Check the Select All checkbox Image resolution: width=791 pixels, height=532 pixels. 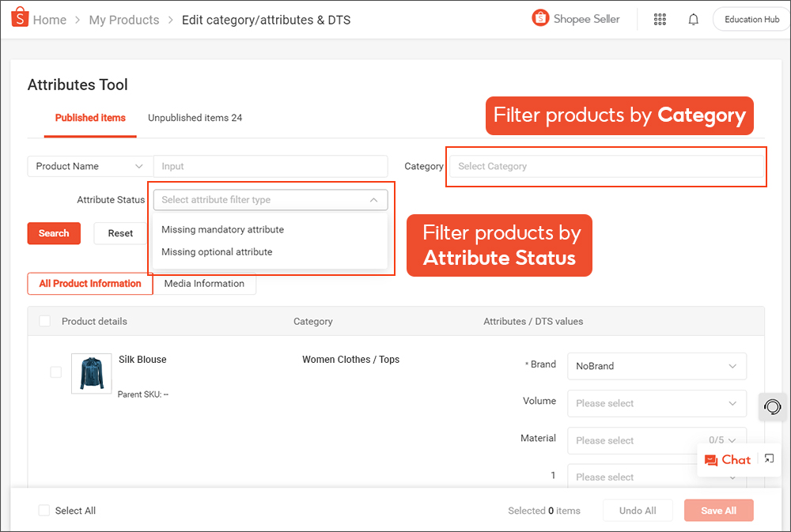44,510
